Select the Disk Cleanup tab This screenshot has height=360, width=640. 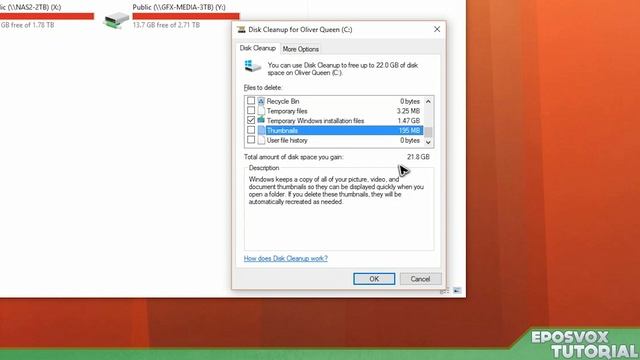pyautogui.click(x=258, y=48)
